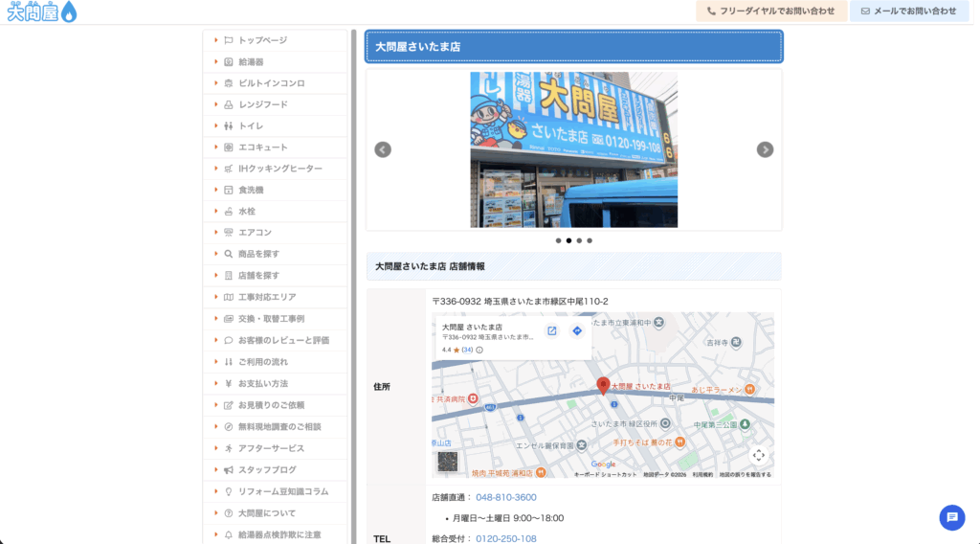The image size is (980, 544).
Task: Show the previous store photo
Action: coord(383,149)
